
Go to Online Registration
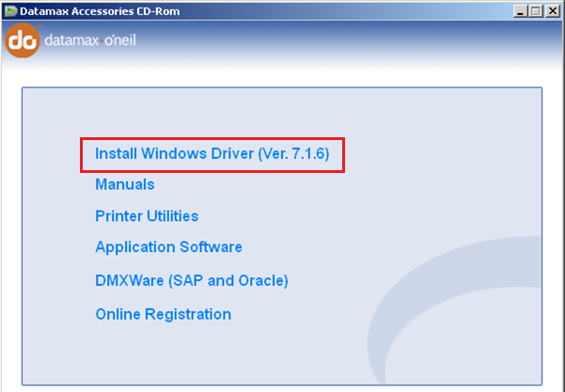pyautogui.click(x=164, y=314)
